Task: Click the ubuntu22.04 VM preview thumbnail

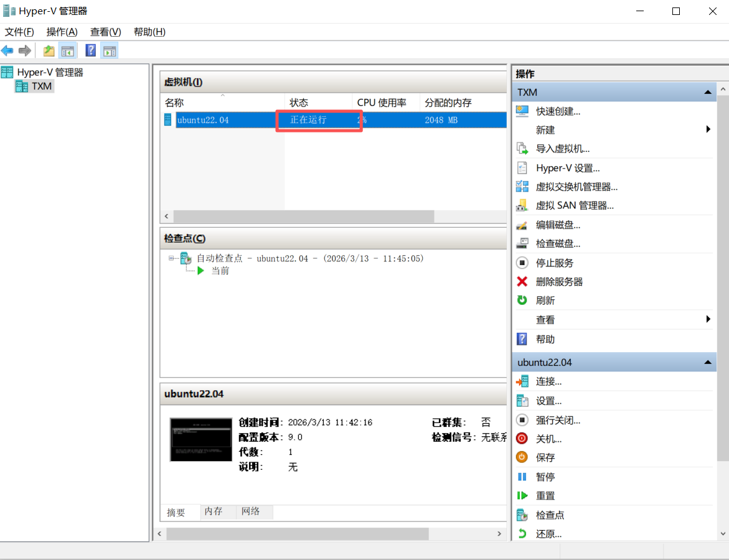Action: (x=201, y=440)
